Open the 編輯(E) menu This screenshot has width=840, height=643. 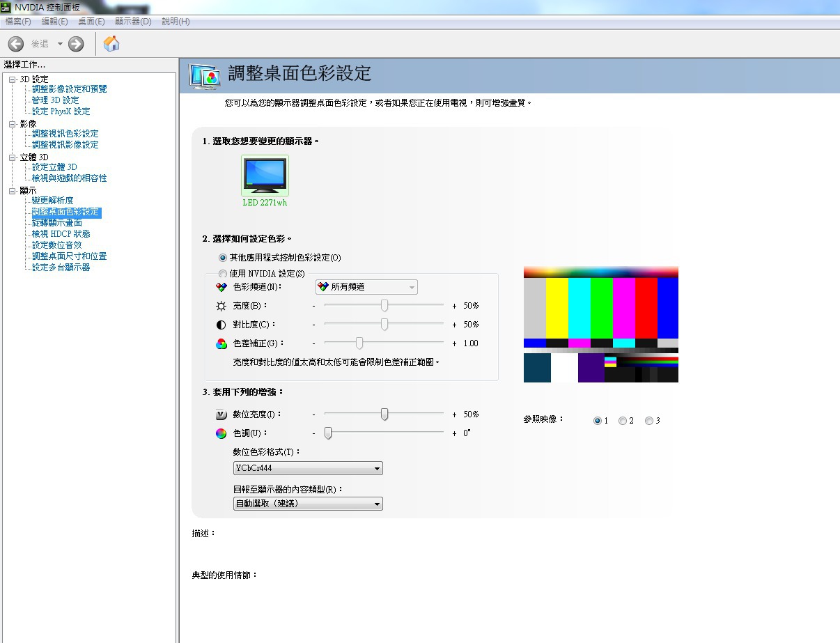click(x=54, y=22)
